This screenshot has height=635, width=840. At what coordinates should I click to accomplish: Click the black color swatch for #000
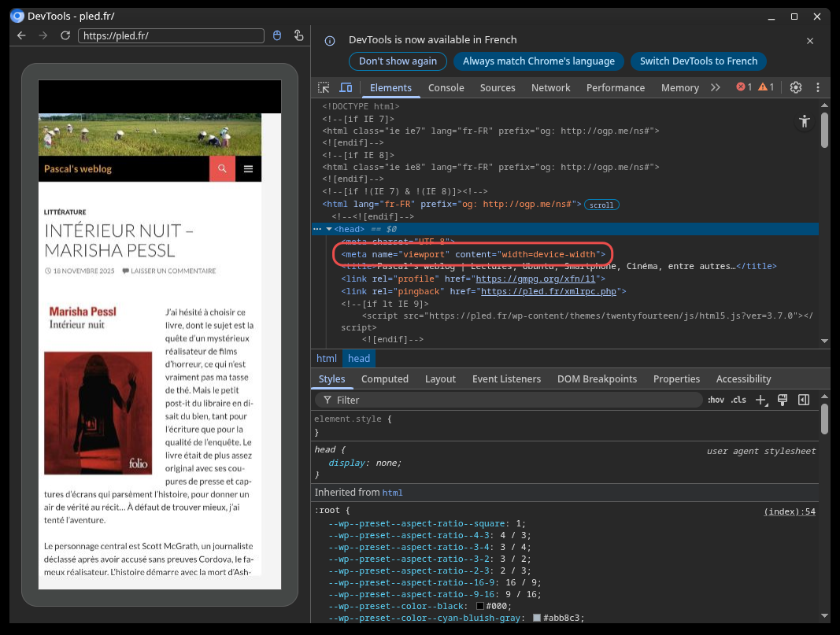click(480, 607)
